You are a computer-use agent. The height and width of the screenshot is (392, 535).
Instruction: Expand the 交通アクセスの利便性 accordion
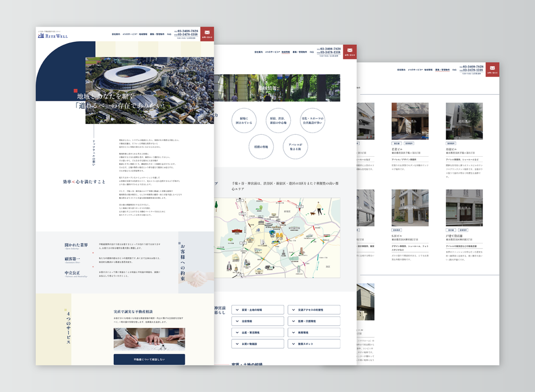(314, 310)
